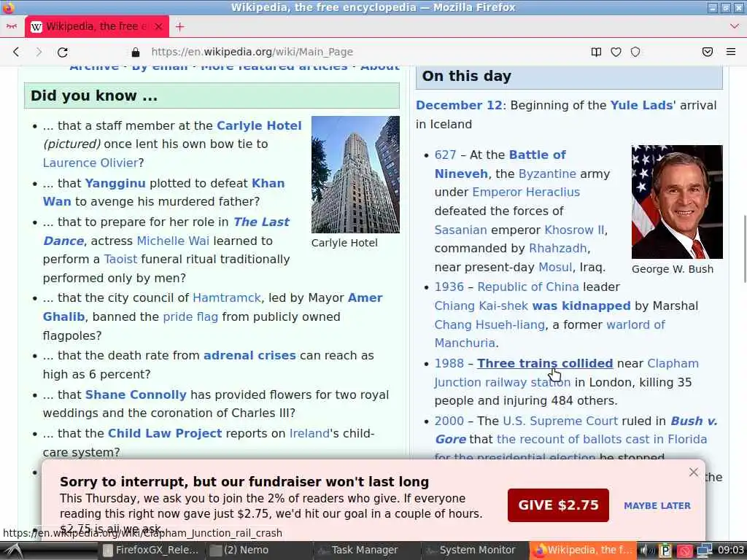The width and height of the screenshot is (747, 560).
Task: Open the Yule Lads link
Action: [641, 105]
